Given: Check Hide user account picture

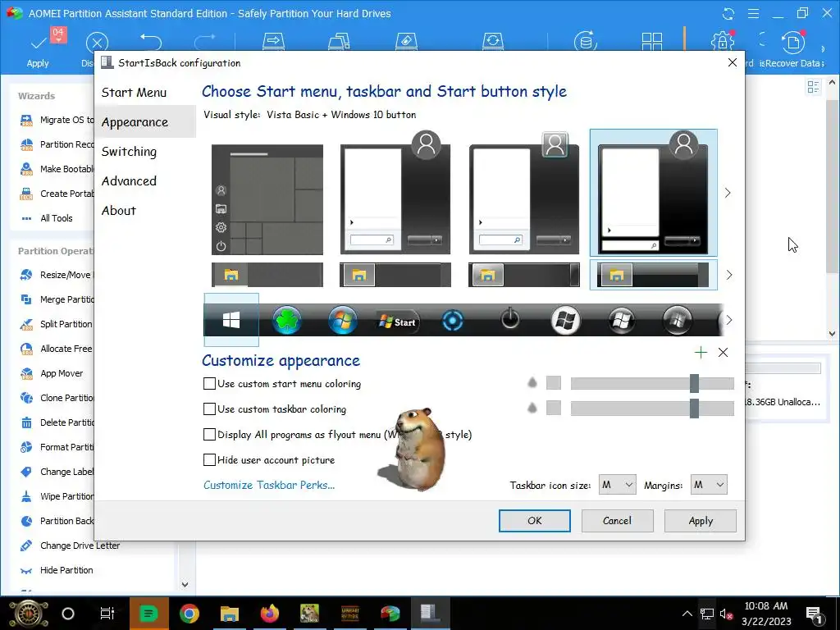Looking at the screenshot, I should coord(209,459).
